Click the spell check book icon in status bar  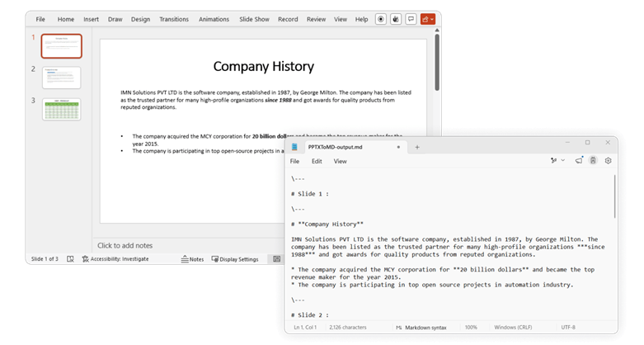pos(70,259)
